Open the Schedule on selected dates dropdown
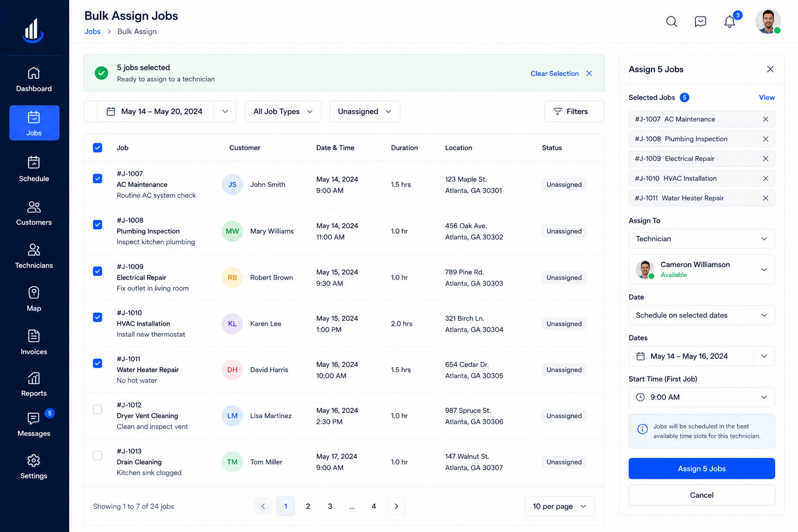 (701, 315)
